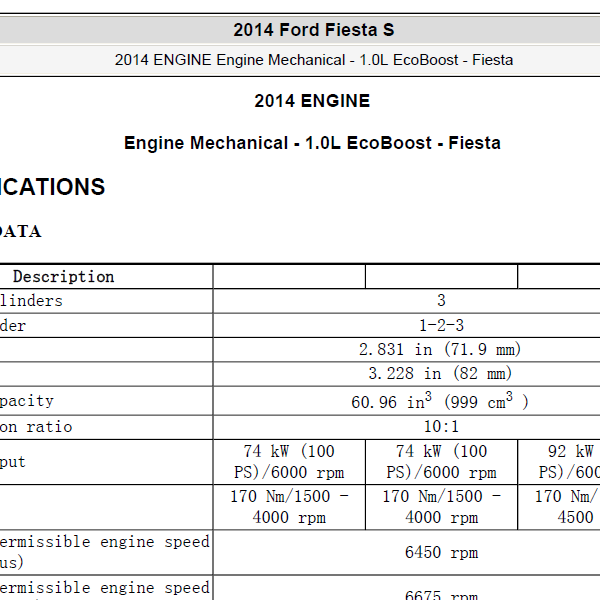Click the '2014 Ford Fiesta S' title
This screenshot has width=600, height=600.
313,30
